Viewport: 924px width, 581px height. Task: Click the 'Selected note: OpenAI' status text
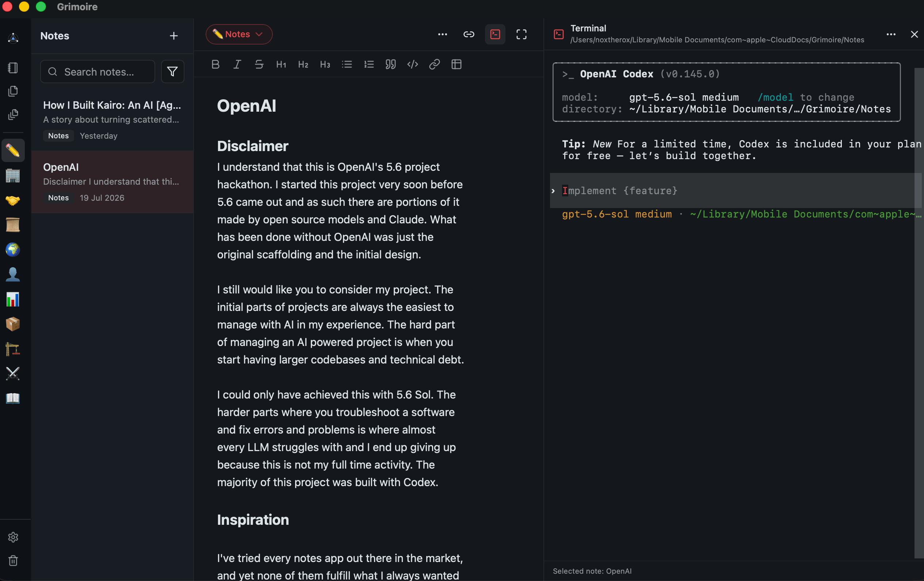[x=592, y=571]
